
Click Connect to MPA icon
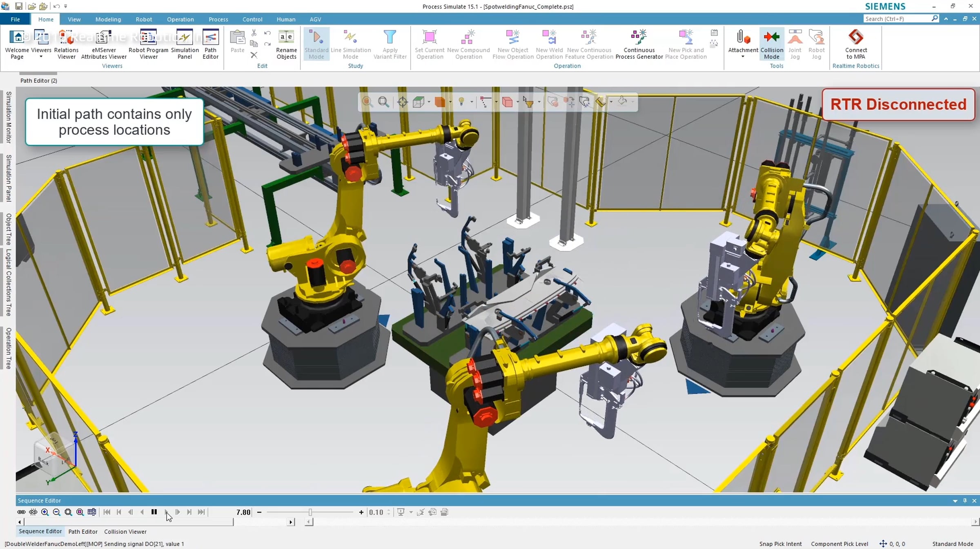(855, 44)
